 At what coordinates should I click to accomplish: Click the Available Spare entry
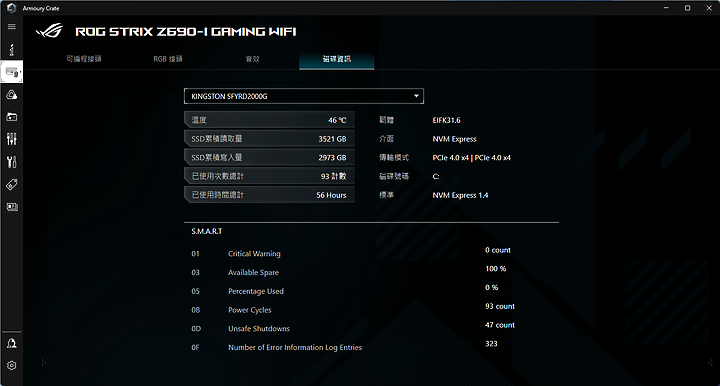pos(253,273)
